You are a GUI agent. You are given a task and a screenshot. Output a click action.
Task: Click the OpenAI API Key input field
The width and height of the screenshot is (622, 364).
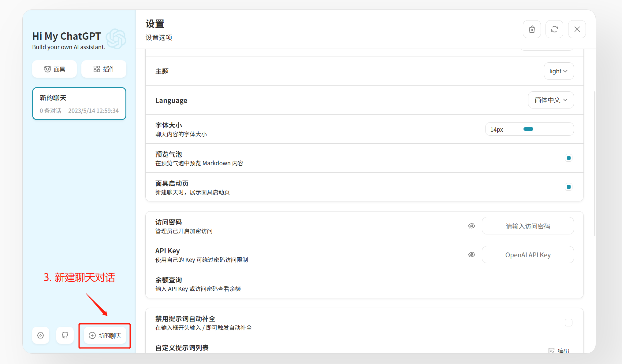[527, 255]
